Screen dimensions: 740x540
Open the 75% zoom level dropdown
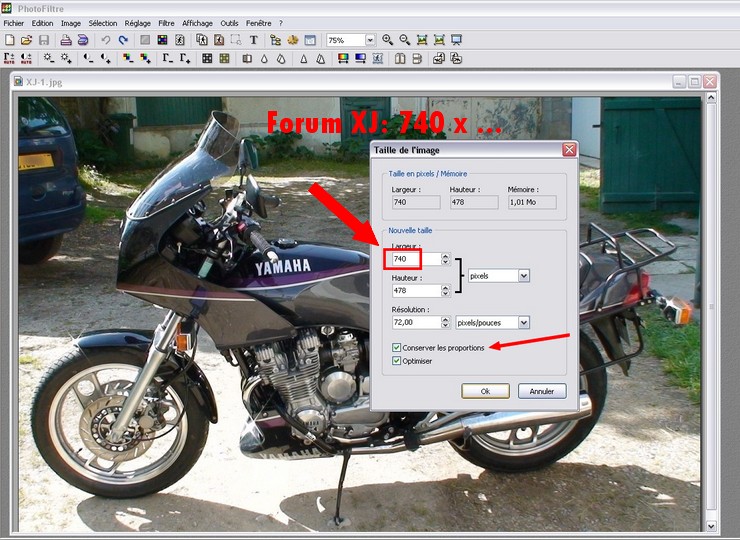pos(370,41)
